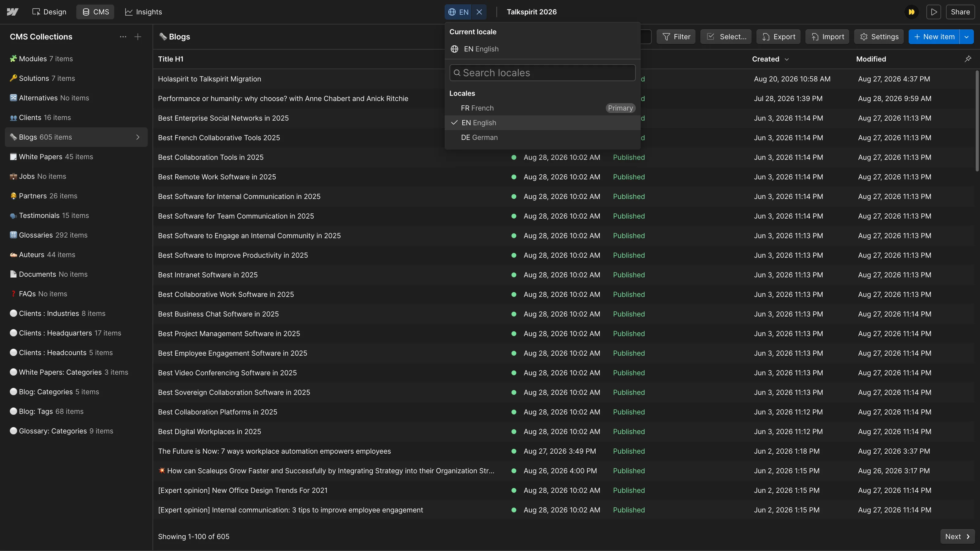Open the Testimonials collection
The height and width of the screenshot is (551, 980).
[76, 215]
